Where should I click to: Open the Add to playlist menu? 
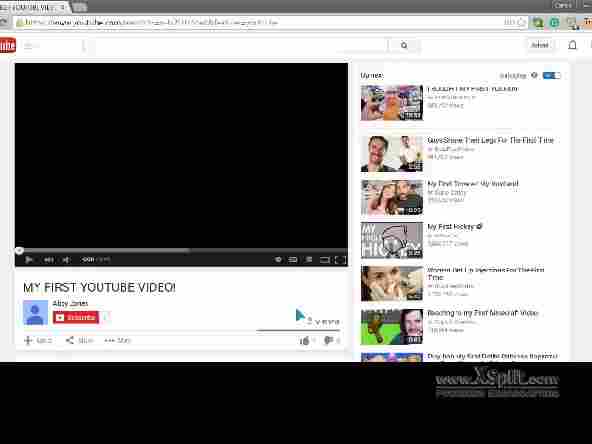[x=38, y=340]
